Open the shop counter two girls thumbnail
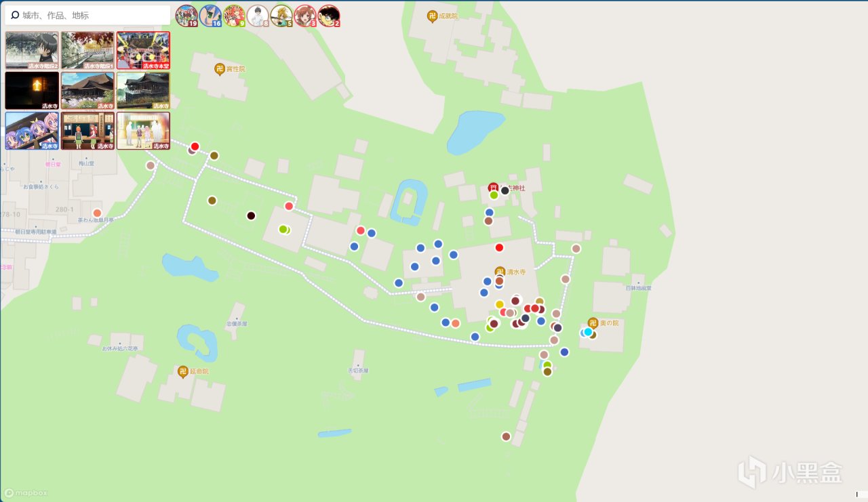 click(x=87, y=131)
